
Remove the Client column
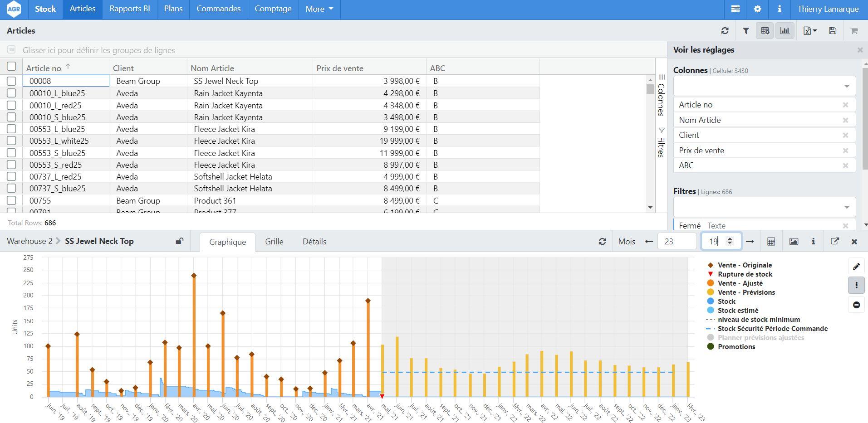pyautogui.click(x=845, y=135)
